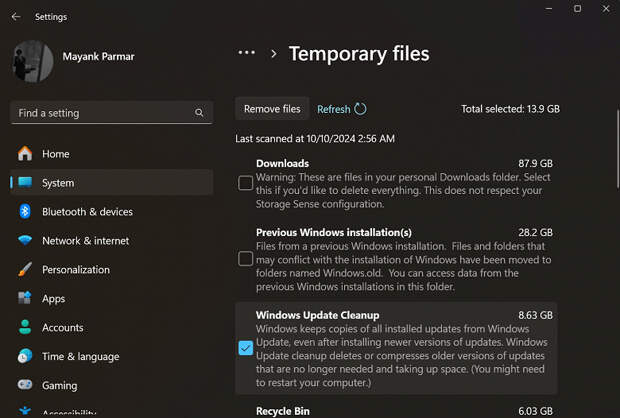
Task: Click the Refresh link
Action: pyautogui.click(x=334, y=109)
